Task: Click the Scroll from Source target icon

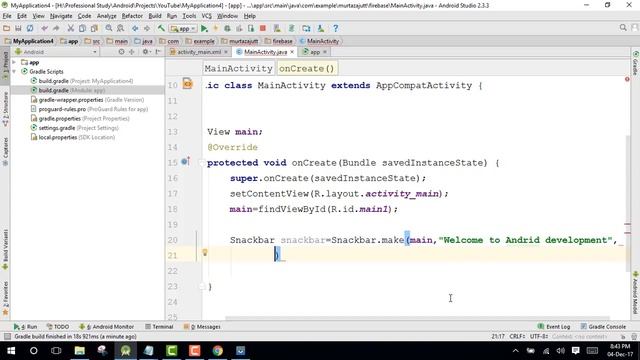Action: pos(121,52)
